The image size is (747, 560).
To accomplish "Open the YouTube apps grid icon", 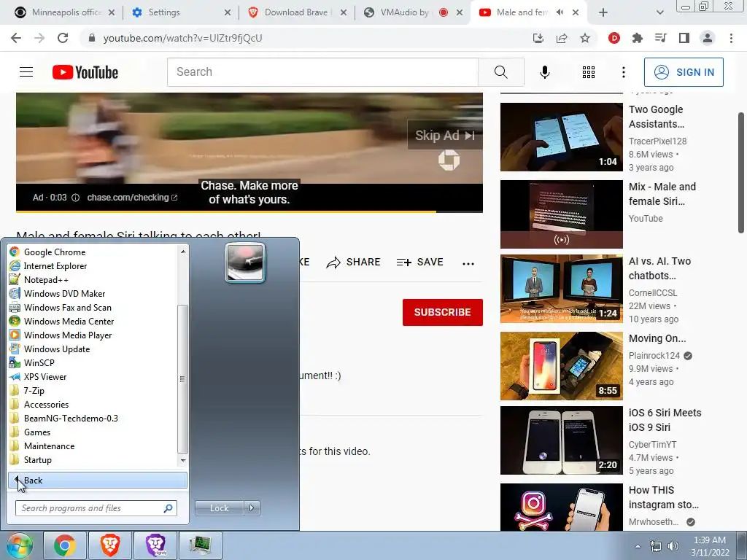I will click(589, 72).
